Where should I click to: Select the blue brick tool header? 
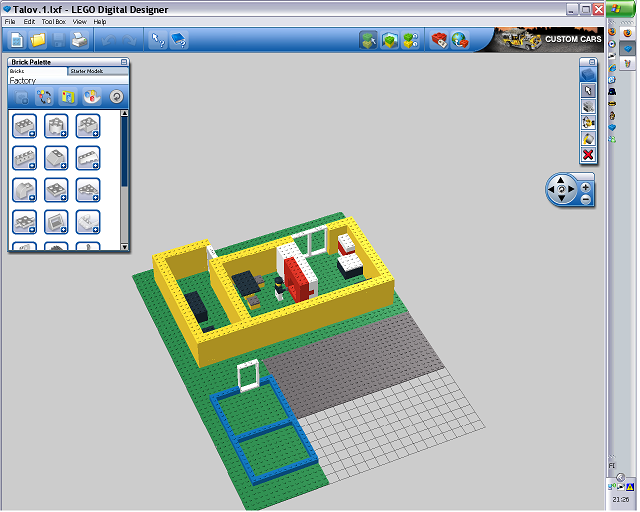[x=588, y=75]
